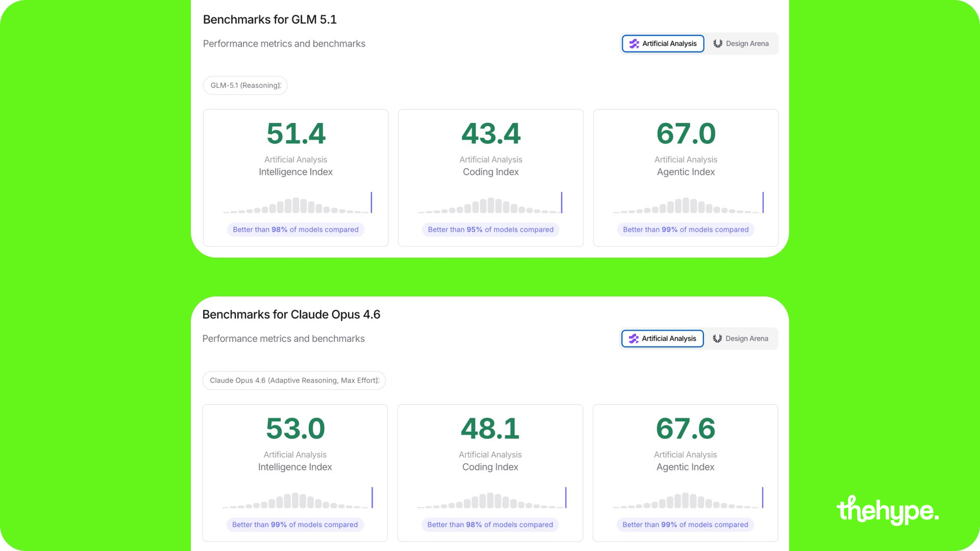
Task: Click GLM 5.1 'Better than 98%' badge
Action: 296,230
